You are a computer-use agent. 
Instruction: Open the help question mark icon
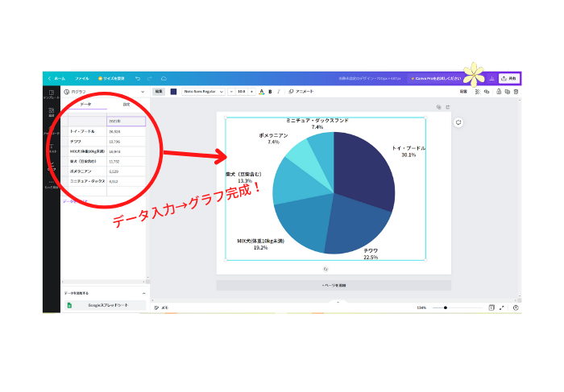pos(516,308)
